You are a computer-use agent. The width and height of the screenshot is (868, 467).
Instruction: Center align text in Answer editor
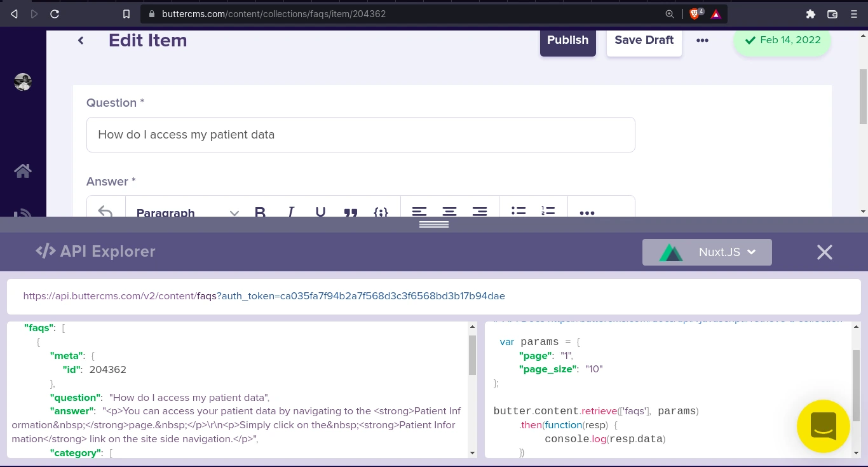(449, 212)
